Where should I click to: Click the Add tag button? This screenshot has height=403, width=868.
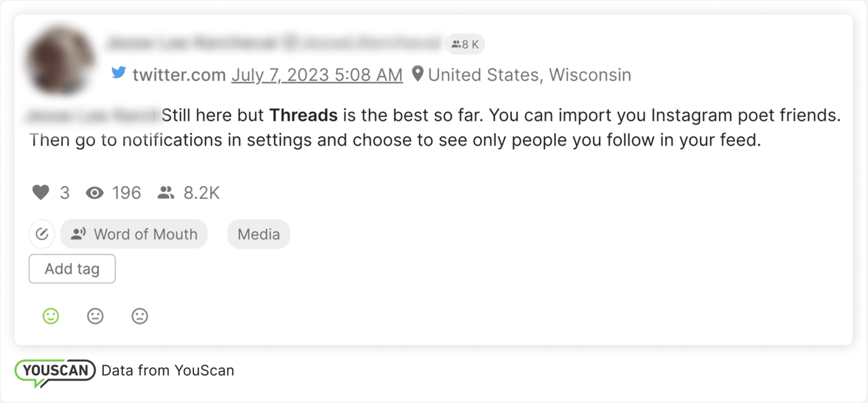coord(72,269)
